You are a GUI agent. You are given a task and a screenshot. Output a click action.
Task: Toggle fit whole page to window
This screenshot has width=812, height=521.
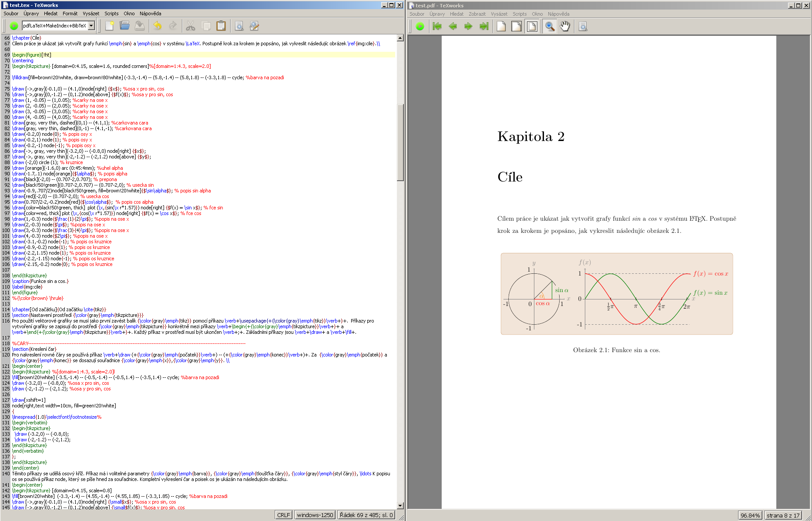(532, 27)
